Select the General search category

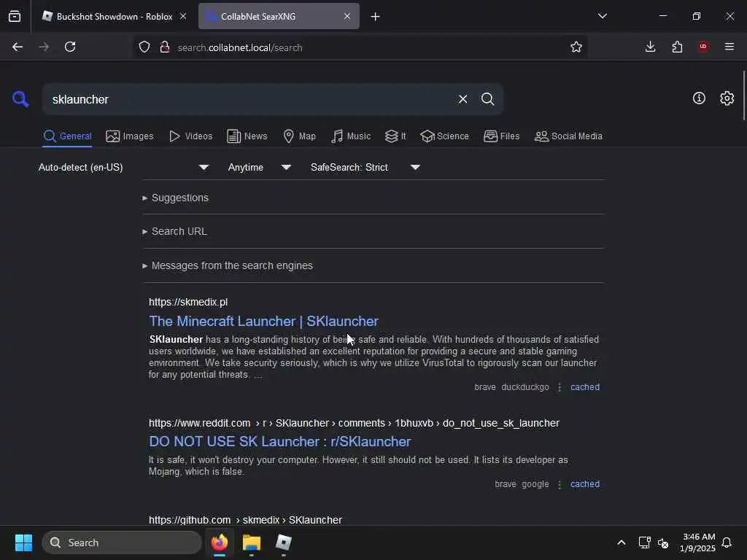coord(67,136)
